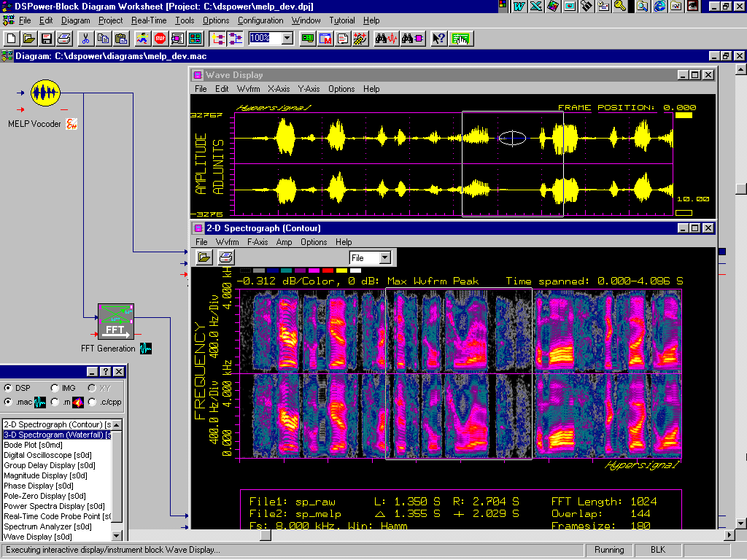Image resolution: width=747 pixels, height=560 pixels.
Task: Launch Excel from the Office shortcut bar
Action: click(536, 6)
